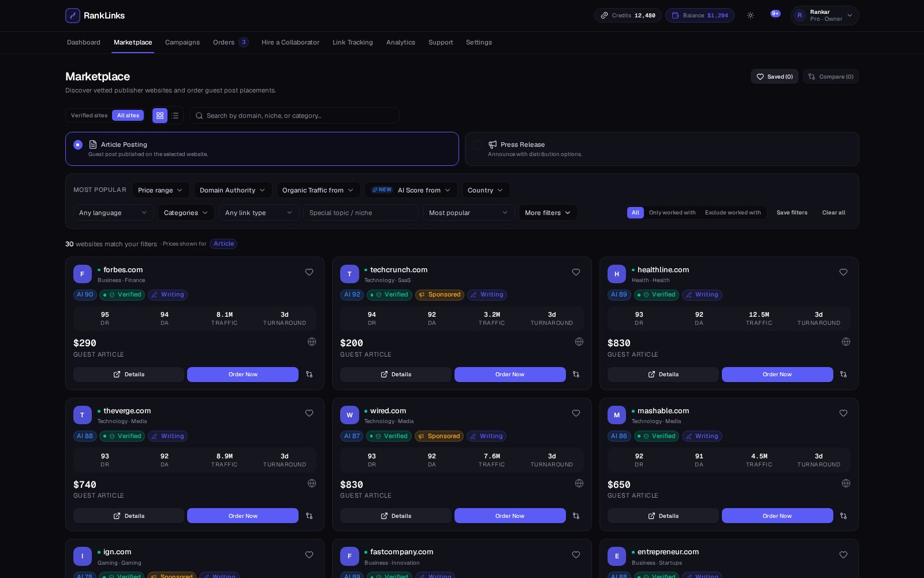Select the All worked-with filter
924x578 pixels.
pos(635,213)
